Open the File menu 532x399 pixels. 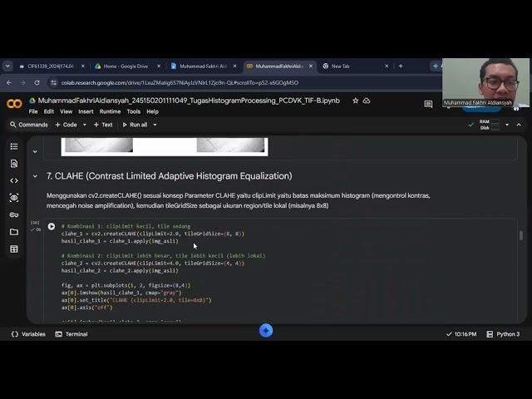[33, 111]
